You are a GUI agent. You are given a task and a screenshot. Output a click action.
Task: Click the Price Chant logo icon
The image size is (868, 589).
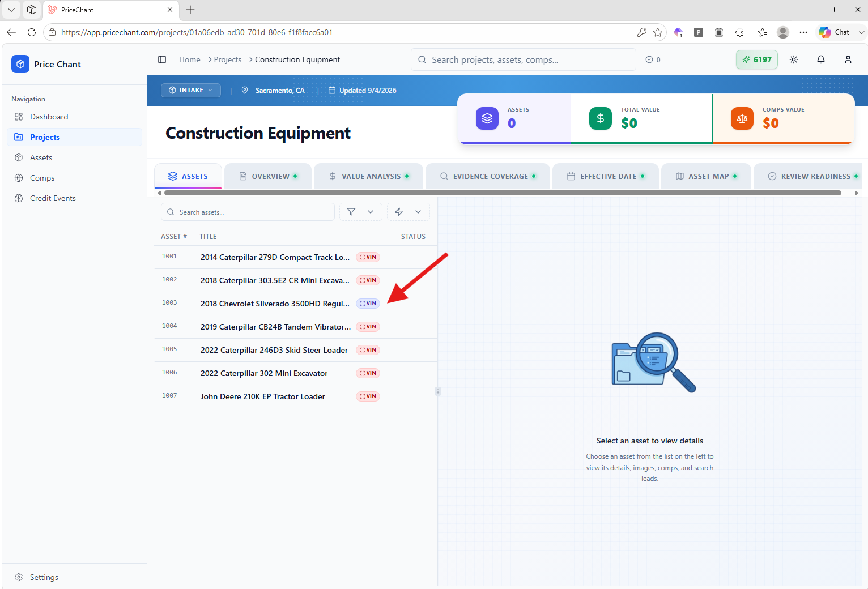coord(20,64)
